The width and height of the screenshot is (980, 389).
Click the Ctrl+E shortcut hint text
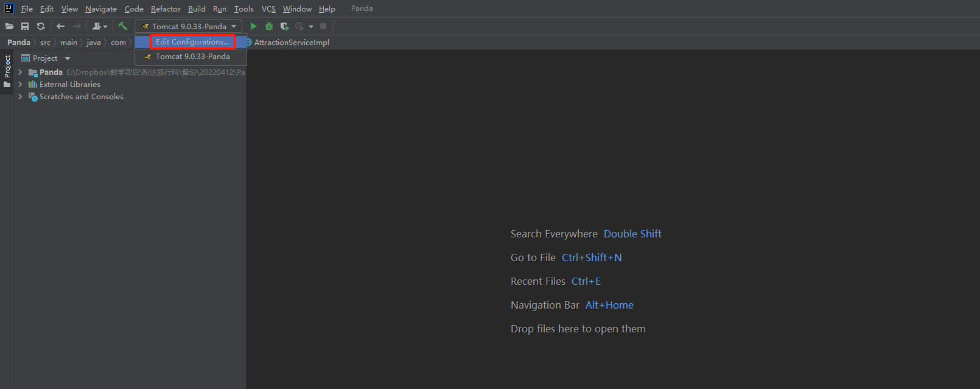tap(586, 281)
